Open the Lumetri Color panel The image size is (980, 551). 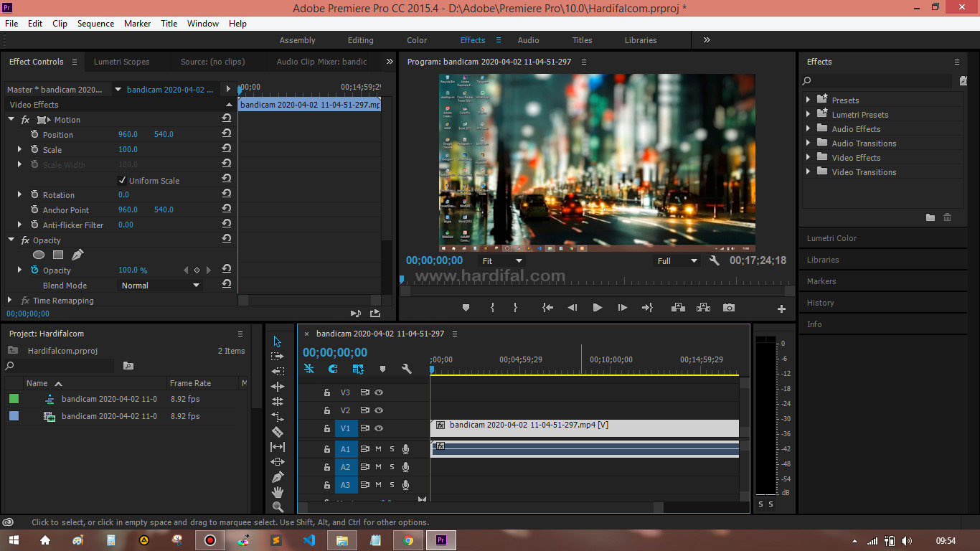click(831, 238)
